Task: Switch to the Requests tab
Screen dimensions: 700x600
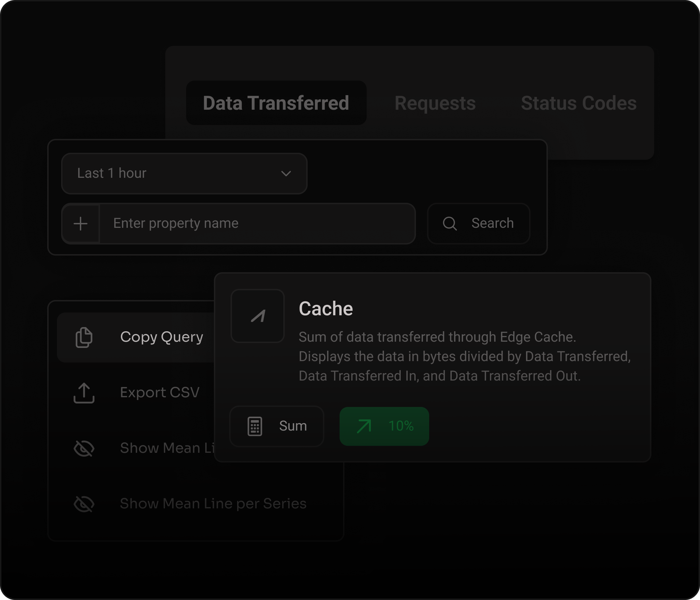Action: [x=435, y=103]
